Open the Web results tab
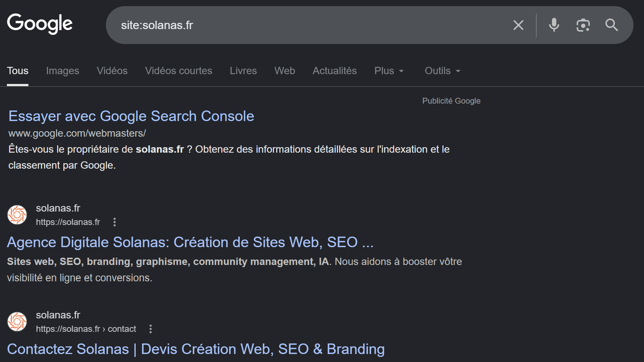Image resolution: width=644 pixels, height=362 pixels. point(285,71)
